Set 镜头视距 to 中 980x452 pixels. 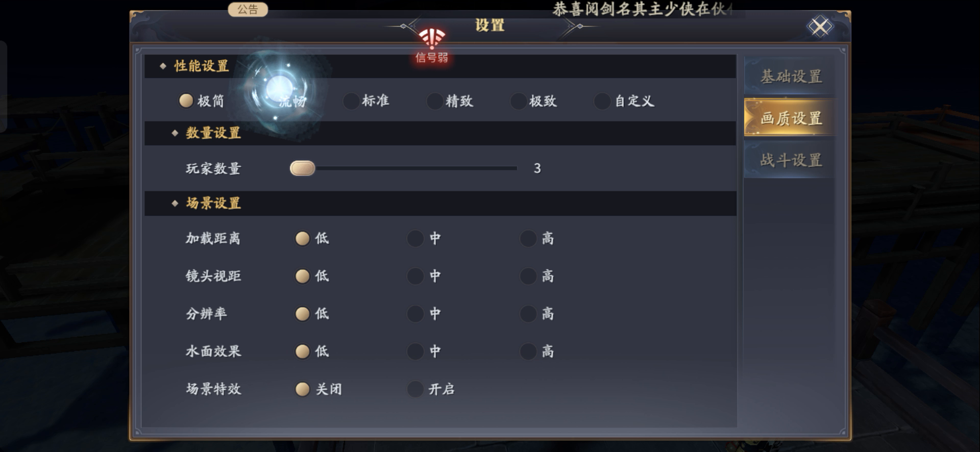click(424, 276)
